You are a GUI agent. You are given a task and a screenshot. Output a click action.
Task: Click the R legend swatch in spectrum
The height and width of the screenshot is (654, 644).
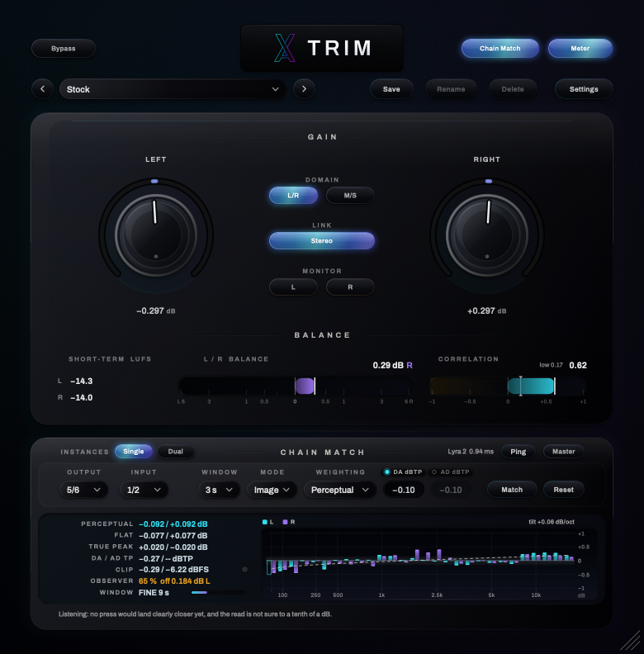(286, 522)
